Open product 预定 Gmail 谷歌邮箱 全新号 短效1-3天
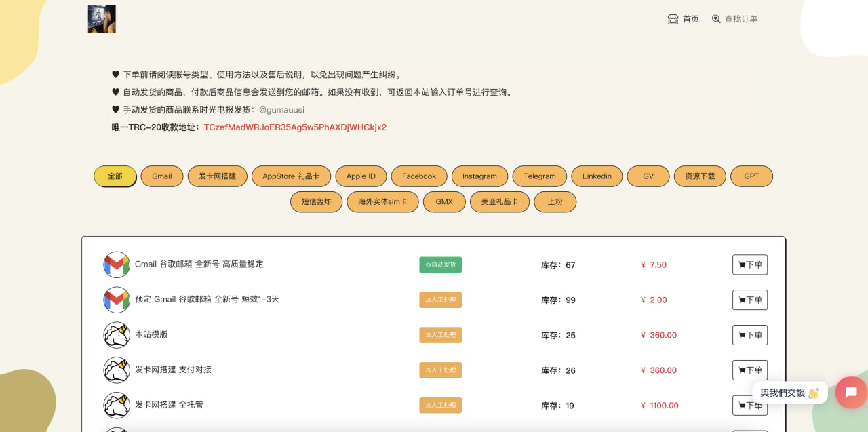 point(208,299)
